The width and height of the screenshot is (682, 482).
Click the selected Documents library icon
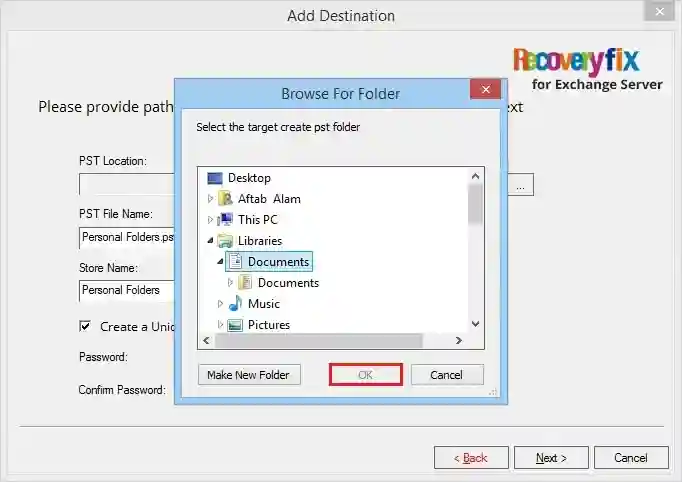pyautogui.click(x=235, y=261)
